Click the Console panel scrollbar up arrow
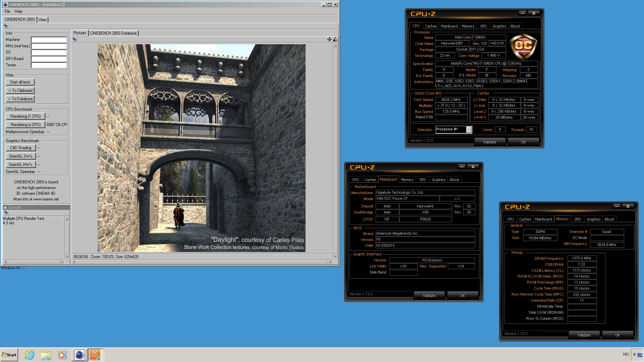644x362 pixels. click(x=67, y=219)
